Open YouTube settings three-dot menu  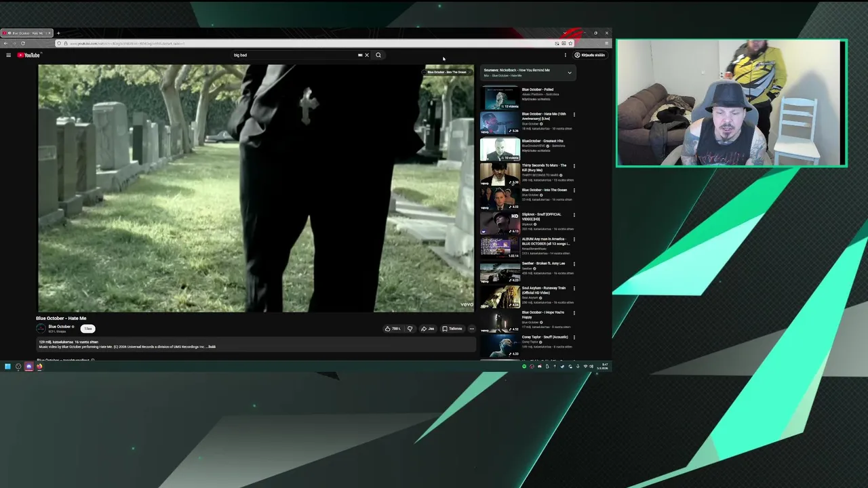565,55
